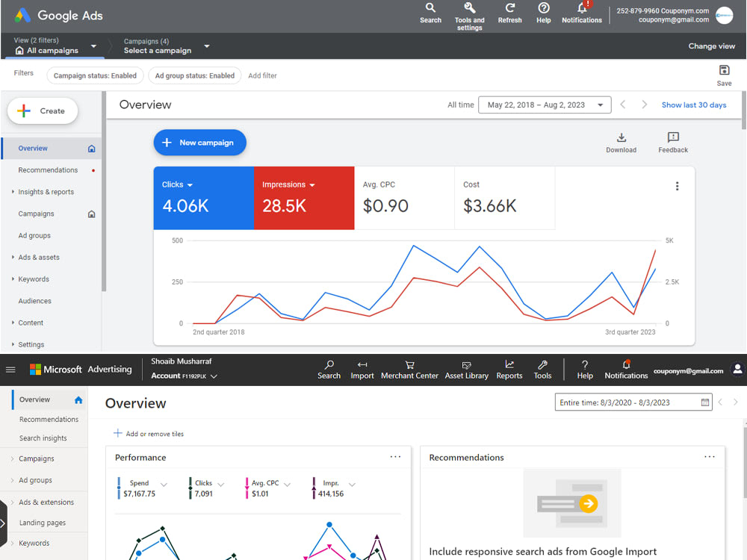Open Performance tile three-dot menu
The image size is (747, 560).
tap(395, 457)
